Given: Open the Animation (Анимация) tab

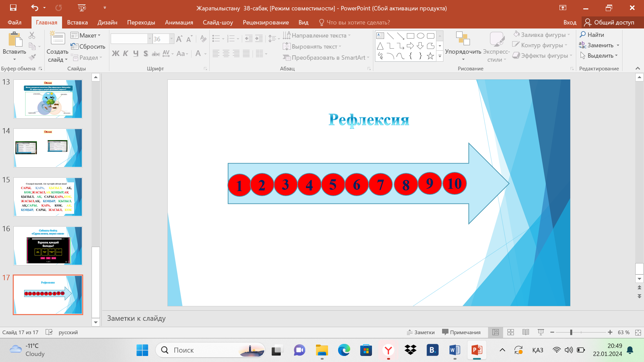Looking at the screenshot, I should point(179,22).
